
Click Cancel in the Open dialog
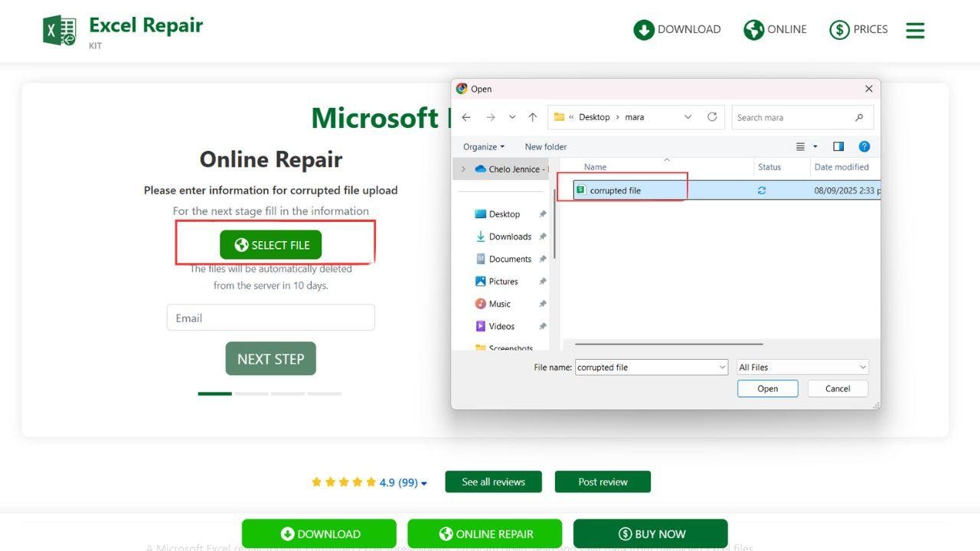point(838,389)
